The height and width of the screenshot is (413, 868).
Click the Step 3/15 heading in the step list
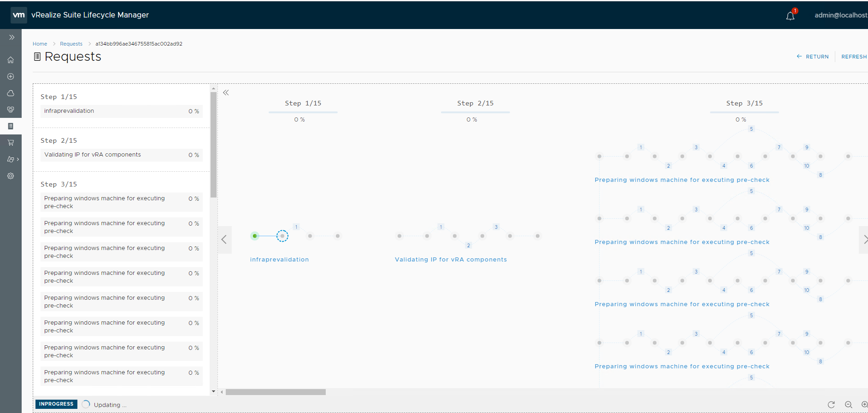pos(59,184)
